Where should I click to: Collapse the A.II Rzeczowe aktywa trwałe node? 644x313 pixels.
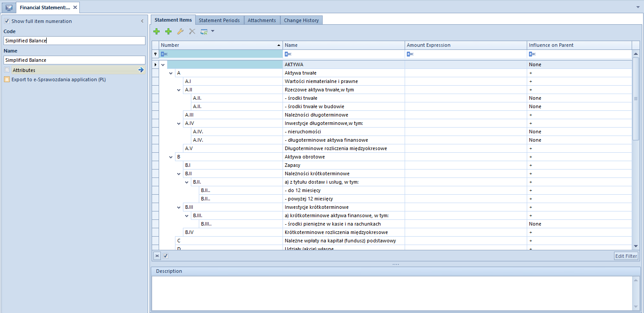point(179,90)
